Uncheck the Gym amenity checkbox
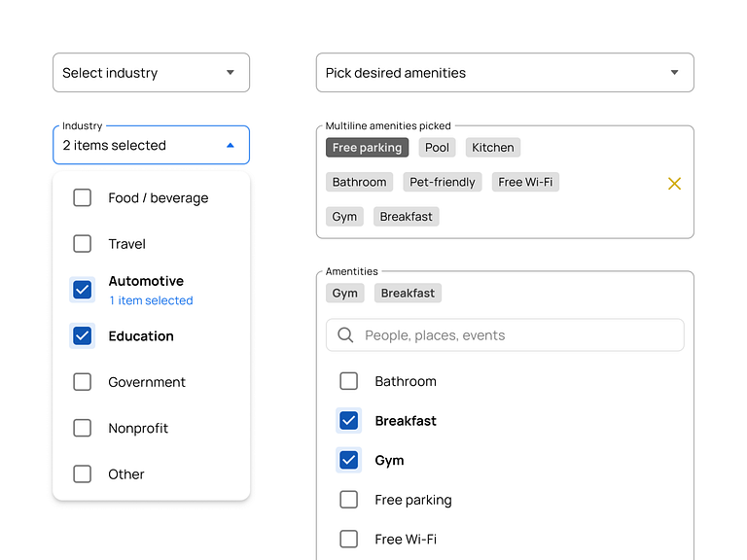 pyautogui.click(x=348, y=460)
